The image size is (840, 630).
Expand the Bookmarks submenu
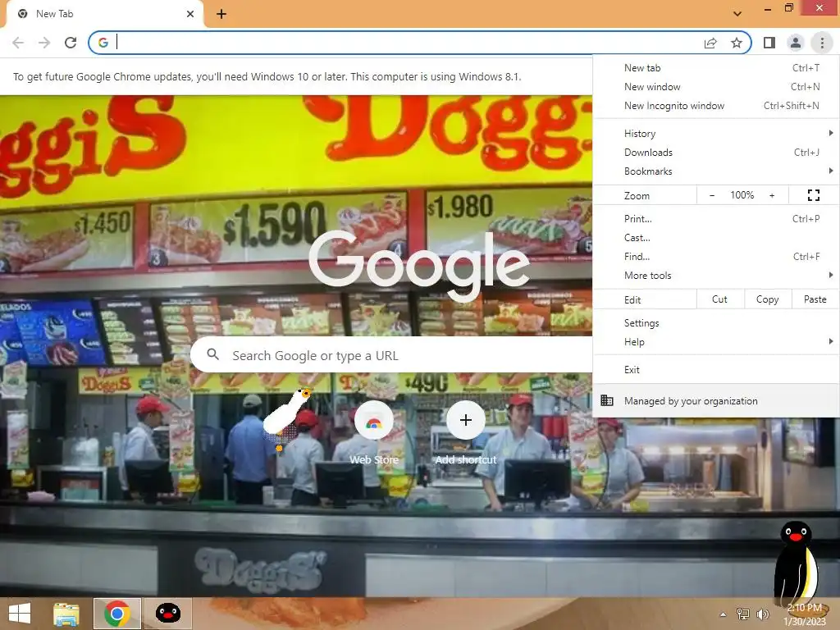point(716,171)
